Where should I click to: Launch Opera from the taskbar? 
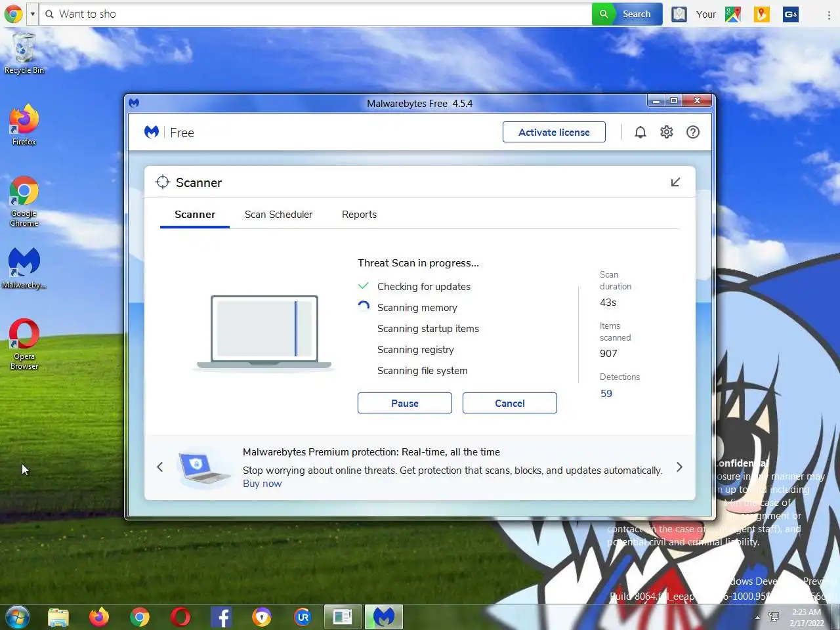[180, 617]
